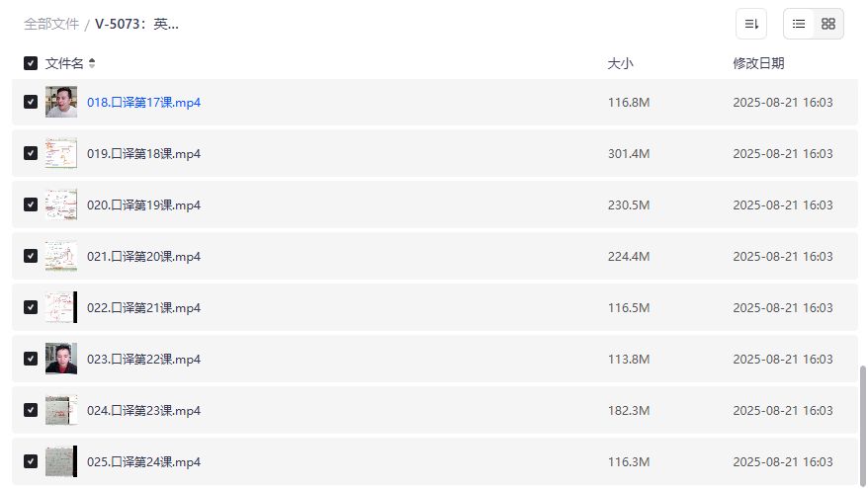The height and width of the screenshot is (489, 868).
Task: Click the file name sort arrow
Action: point(92,63)
